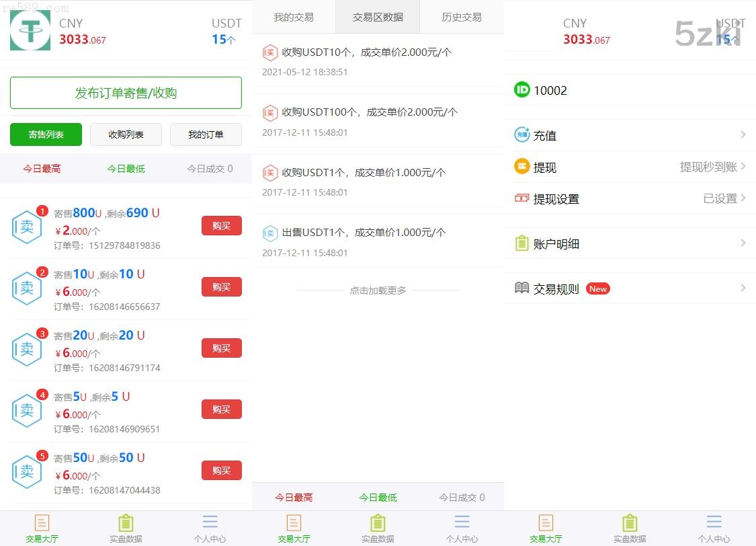Screen dimensions: 756x546
Task: Open the 我的交易 tab
Action: coord(294,17)
